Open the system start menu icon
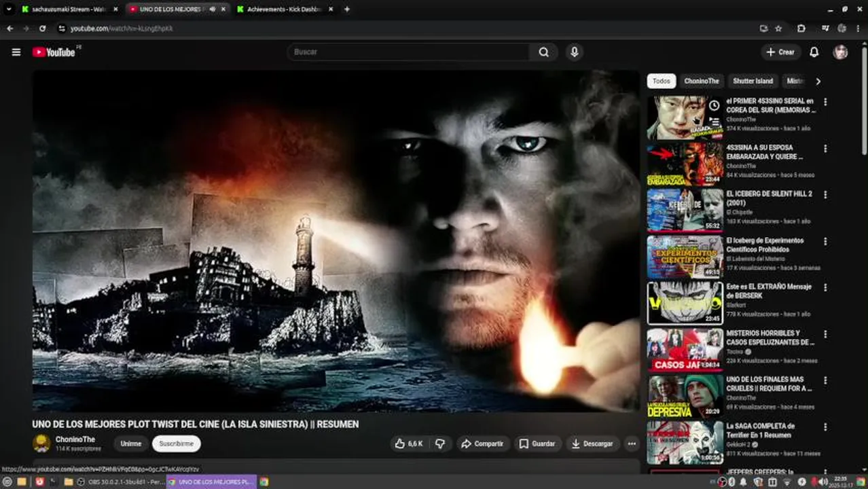The image size is (868, 489). coord(8,482)
